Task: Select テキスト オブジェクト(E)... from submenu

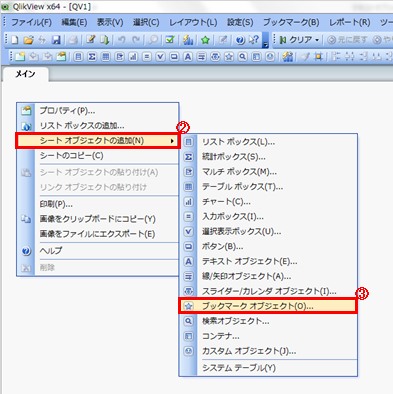Action: pos(268,261)
